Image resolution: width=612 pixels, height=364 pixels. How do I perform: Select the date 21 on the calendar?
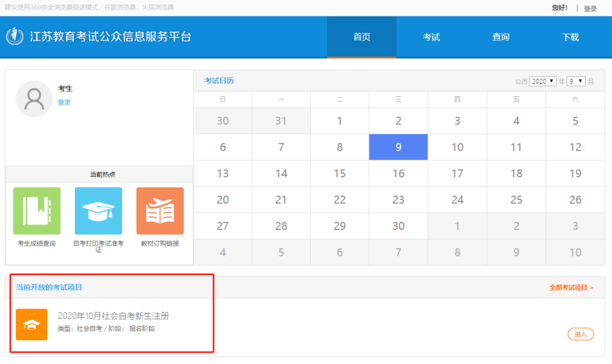coord(281,199)
